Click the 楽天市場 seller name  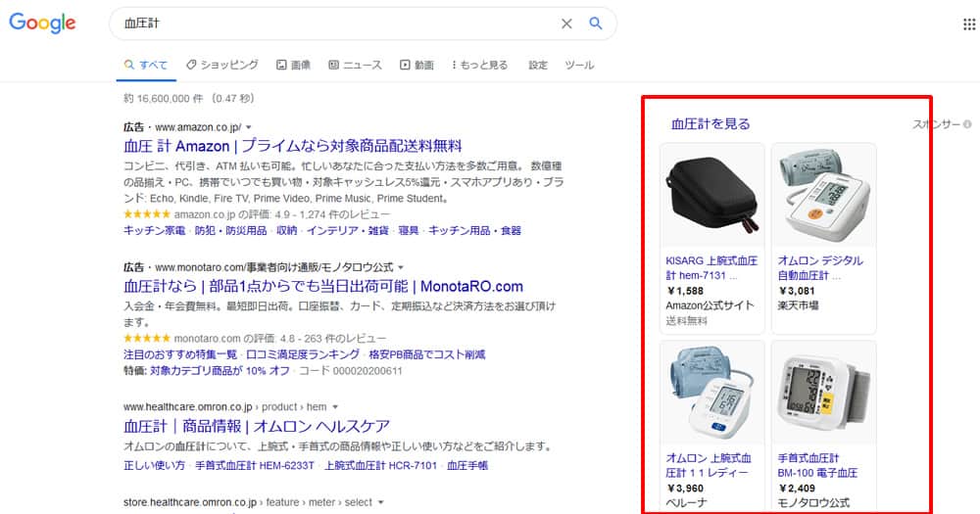tap(798, 305)
